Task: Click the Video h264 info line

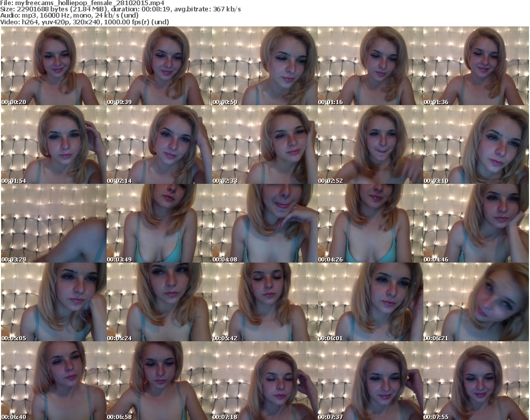Action: (84, 22)
